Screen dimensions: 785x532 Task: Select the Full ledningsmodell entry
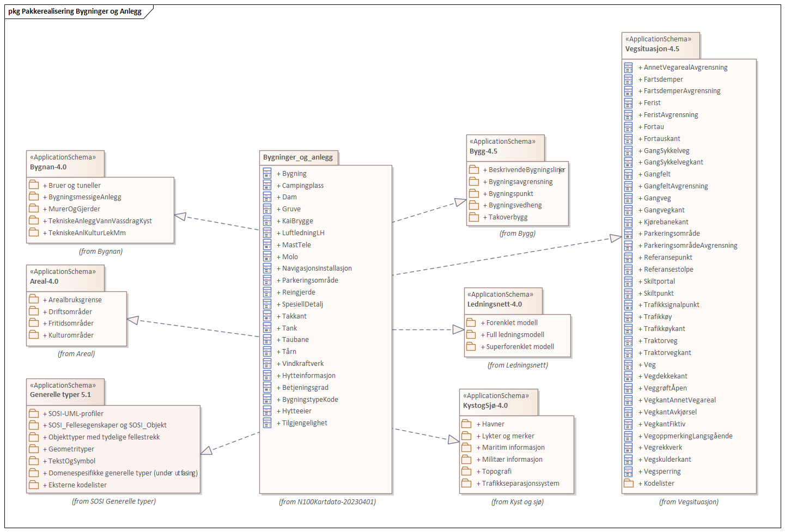513,334
